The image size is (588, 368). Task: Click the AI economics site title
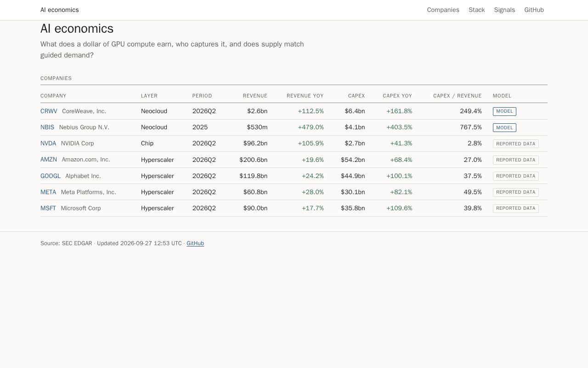tap(59, 10)
